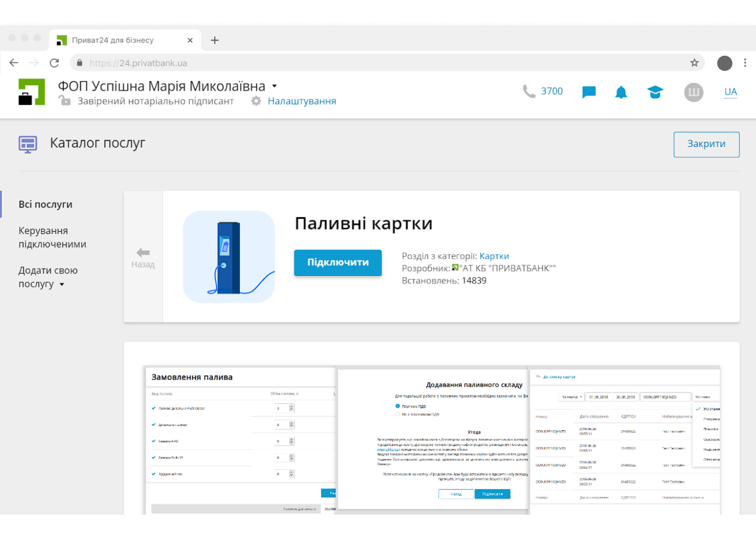The height and width of the screenshot is (540, 756).
Task: Open the Налаштування settings link
Action: coord(302,101)
